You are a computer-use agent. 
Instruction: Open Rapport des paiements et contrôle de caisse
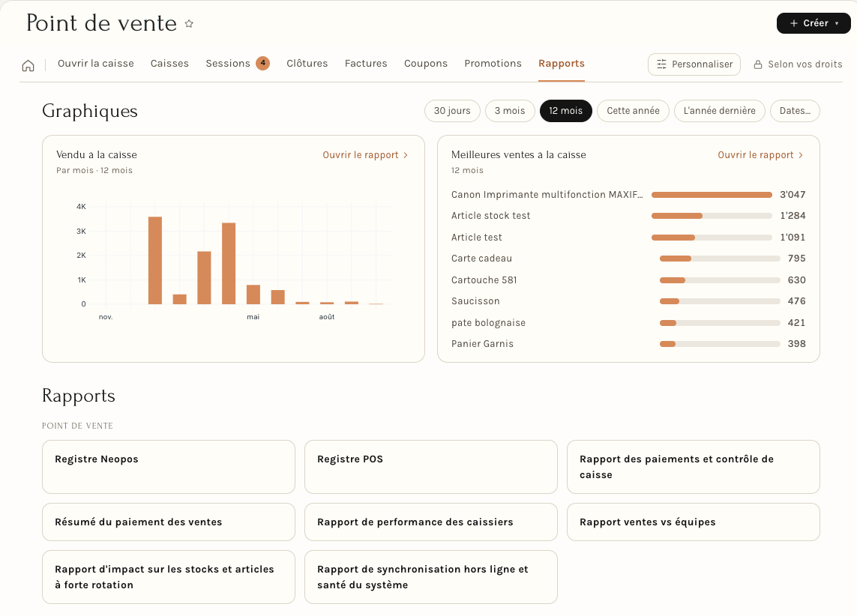click(x=693, y=467)
